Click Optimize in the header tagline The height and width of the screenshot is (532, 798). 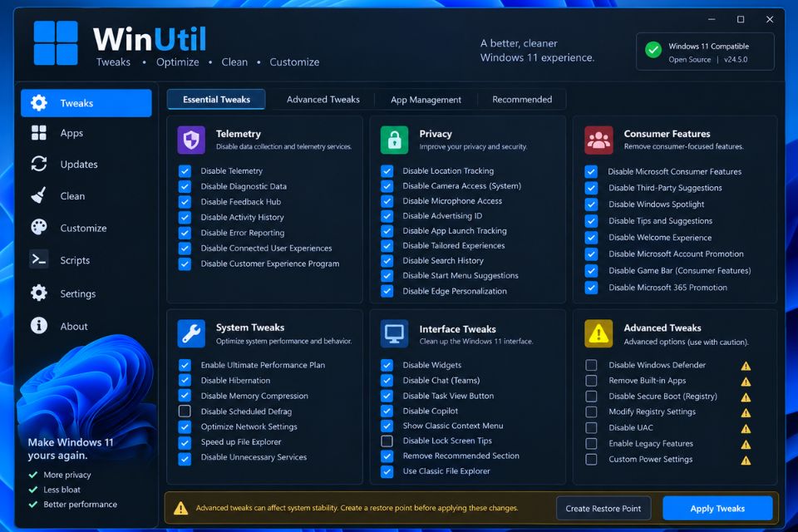pos(178,62)
